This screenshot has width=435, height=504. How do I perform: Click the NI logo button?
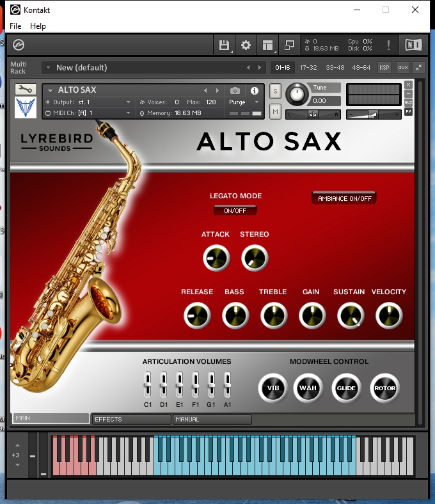coord(413,45)
